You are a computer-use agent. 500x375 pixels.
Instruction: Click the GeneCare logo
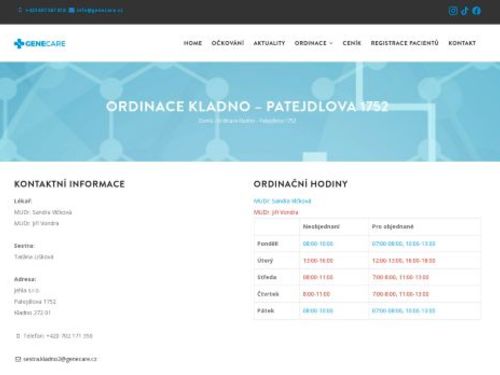click(40, 43)
